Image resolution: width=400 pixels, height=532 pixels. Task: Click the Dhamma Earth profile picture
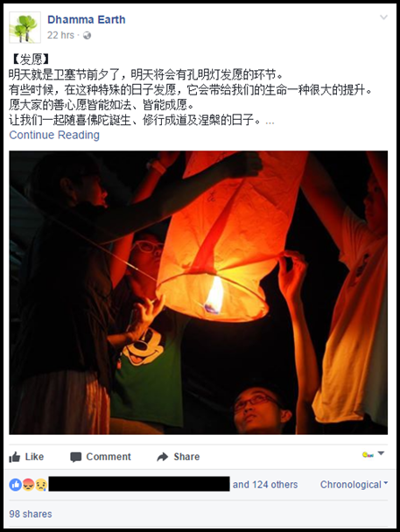[25, 27]
